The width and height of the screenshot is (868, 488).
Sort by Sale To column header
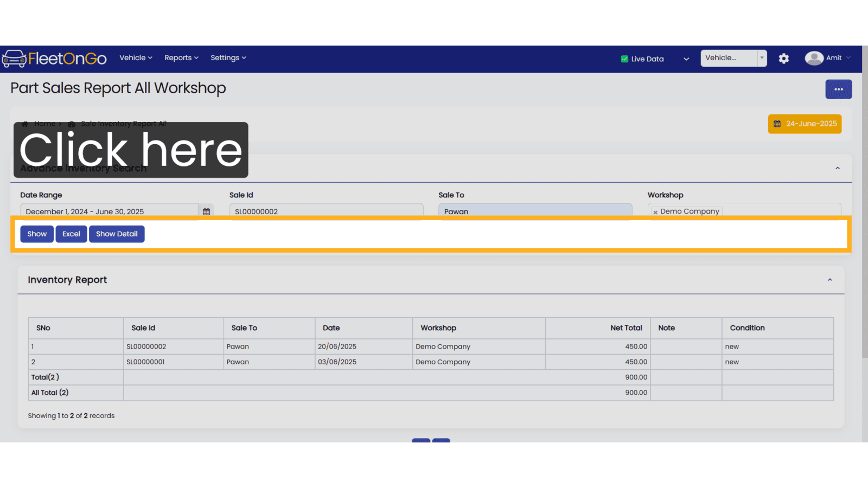pos(269,328)
